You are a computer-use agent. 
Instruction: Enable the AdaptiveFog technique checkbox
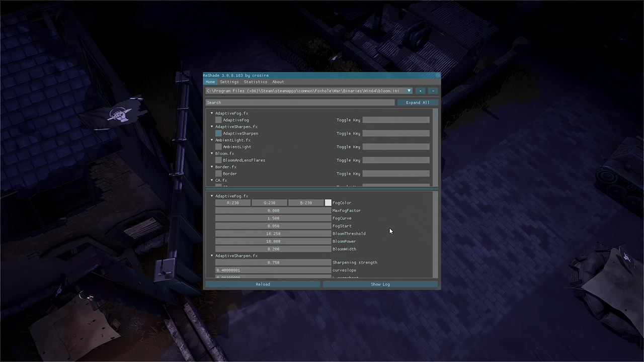pyautogui.click(x=218, y=120)
